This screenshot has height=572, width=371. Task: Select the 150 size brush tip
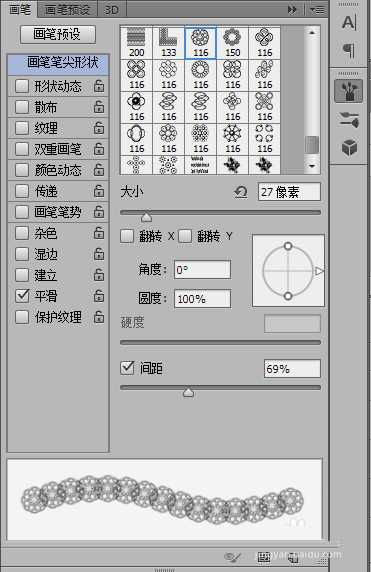tap(232, 42)
